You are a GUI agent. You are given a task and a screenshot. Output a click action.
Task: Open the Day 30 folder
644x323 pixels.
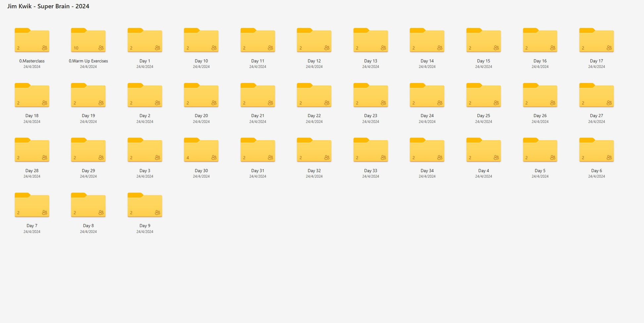tap(201, 150)
